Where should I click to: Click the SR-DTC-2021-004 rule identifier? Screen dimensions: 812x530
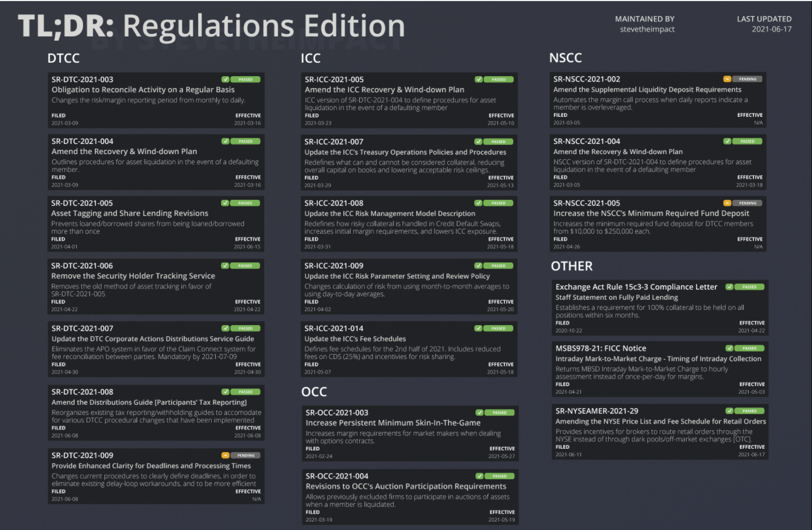pyautogui.click(x=82, y=141)
